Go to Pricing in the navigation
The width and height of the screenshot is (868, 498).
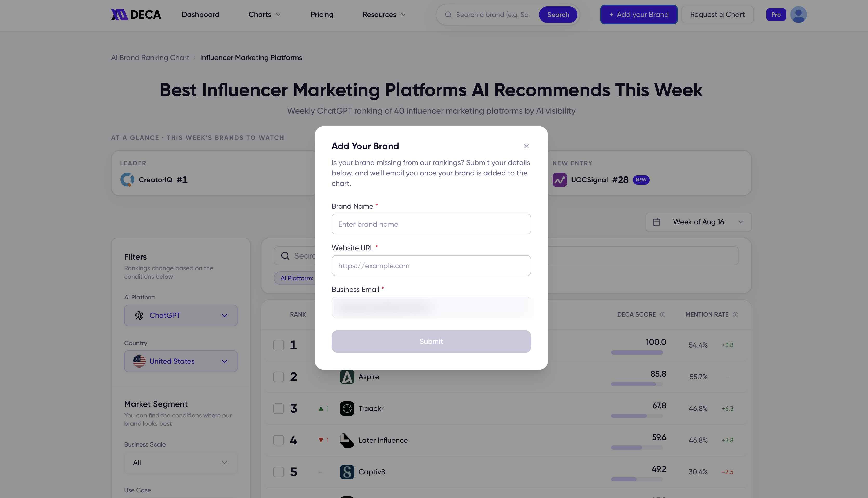322,14
